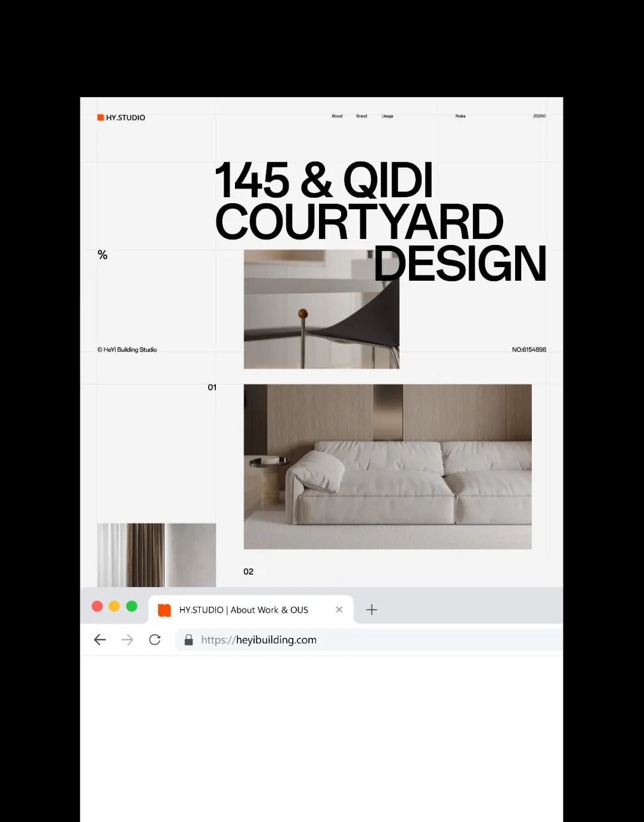Click the padlock site security icon
This screenshot has height=822, width=644.
tap(188, 640)
